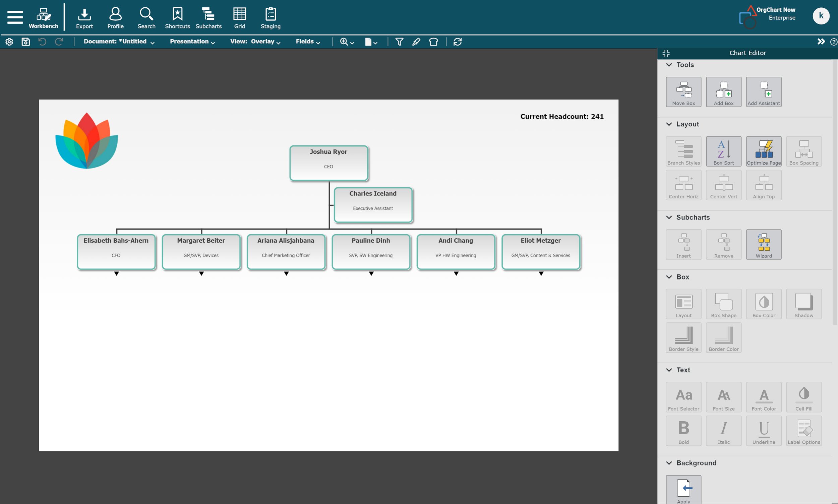Open the Fields menu
Screen dimensions: 838x504
(x=307, y=42)
